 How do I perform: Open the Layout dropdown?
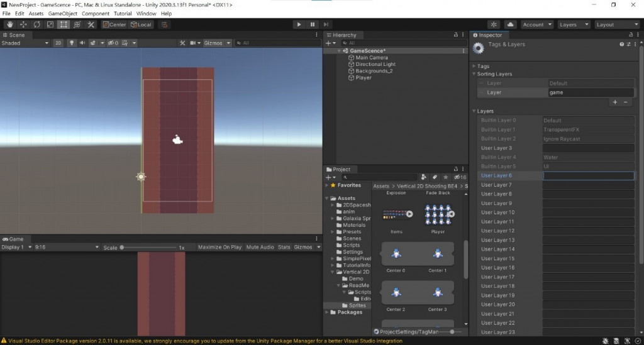click(617, 25)
